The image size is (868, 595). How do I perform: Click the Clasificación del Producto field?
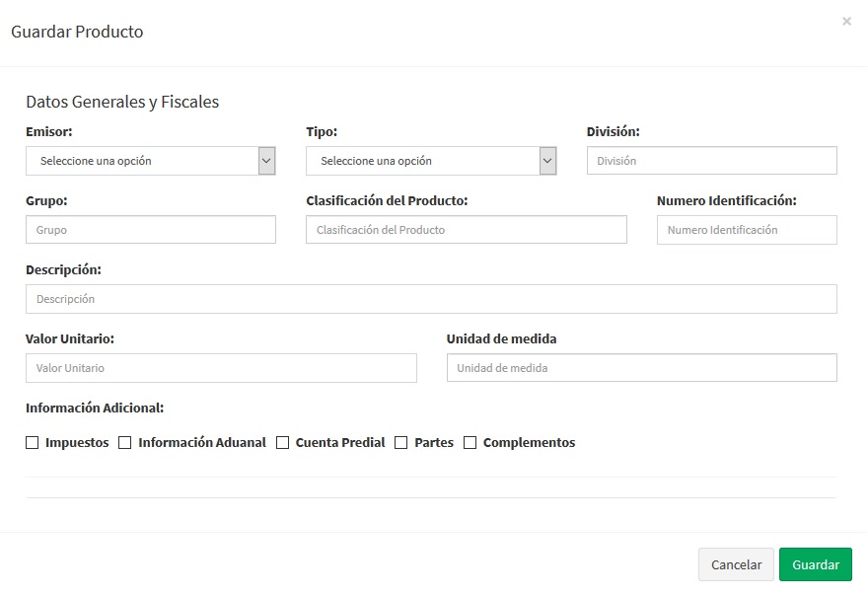point(466,230)
